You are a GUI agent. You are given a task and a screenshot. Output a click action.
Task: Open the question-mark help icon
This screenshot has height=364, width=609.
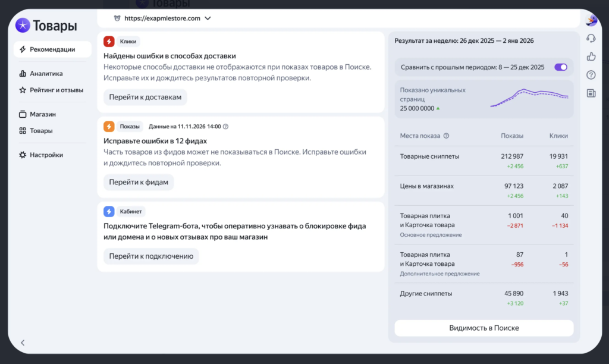pyautogui.click(x=591, y=75)
